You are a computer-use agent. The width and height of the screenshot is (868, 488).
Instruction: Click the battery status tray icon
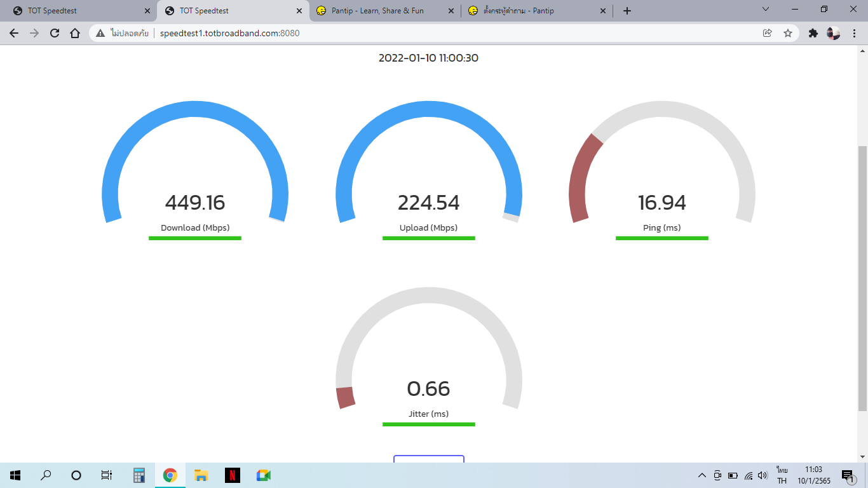coord(733,475)
